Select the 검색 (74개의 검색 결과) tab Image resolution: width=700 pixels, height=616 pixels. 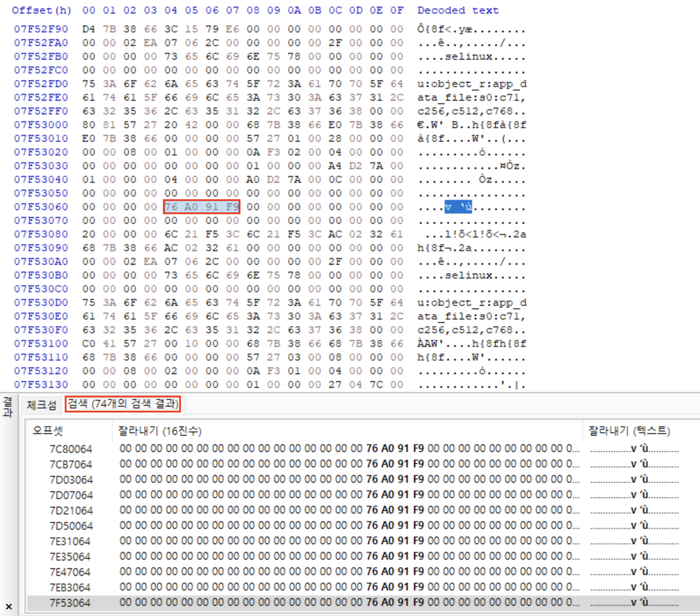[x=123, y=404]
